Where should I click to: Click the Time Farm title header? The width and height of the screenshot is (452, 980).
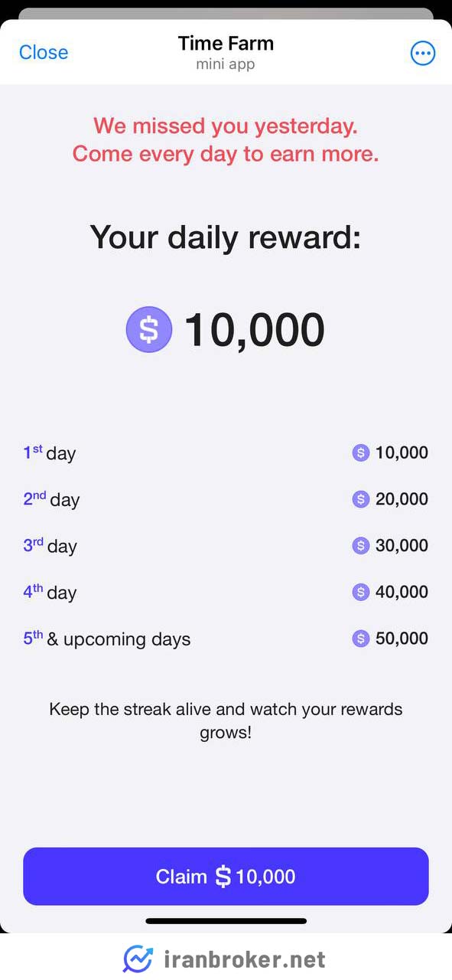coord(226,44)
